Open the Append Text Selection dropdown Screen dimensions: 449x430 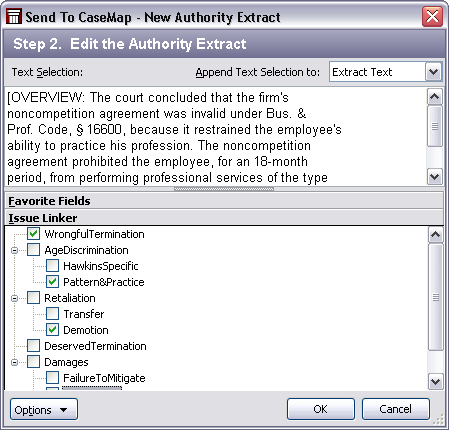(433, 72)
